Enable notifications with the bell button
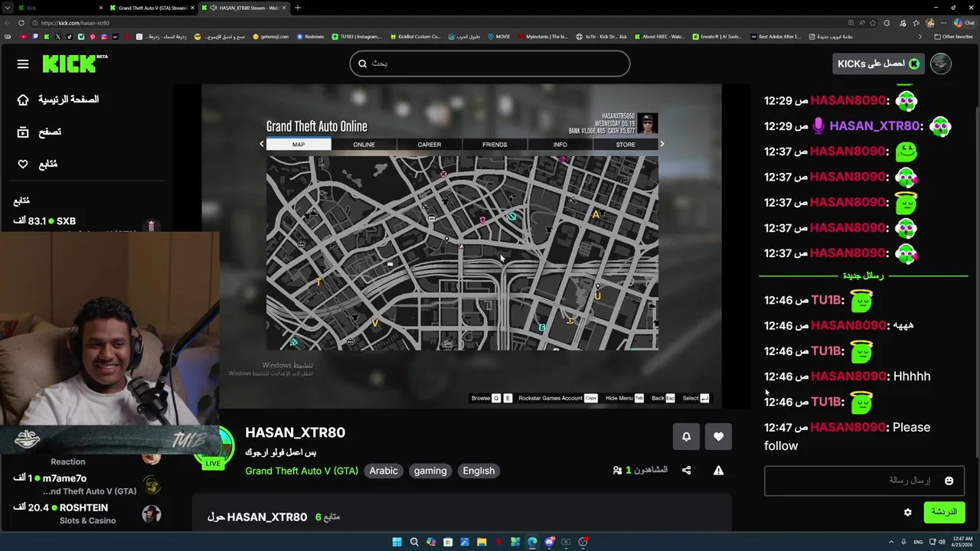The image size is (980, 551). click(686, 436)
